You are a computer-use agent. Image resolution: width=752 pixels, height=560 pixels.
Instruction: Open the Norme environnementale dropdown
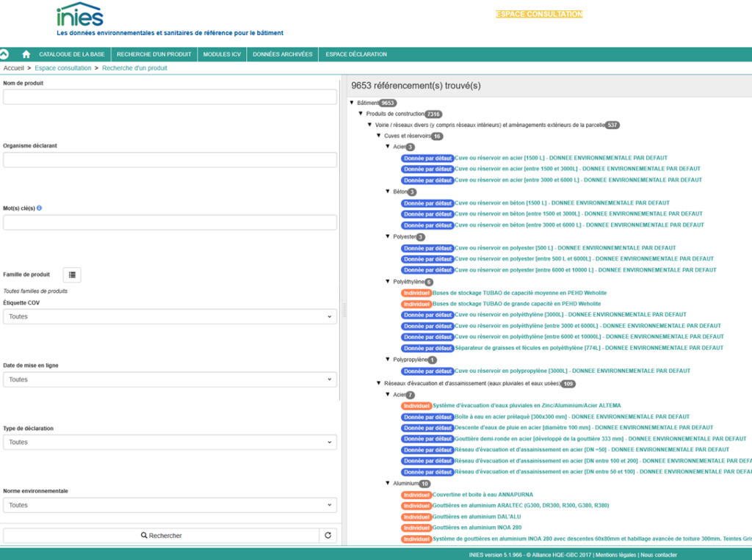click(x=170, y=505)
